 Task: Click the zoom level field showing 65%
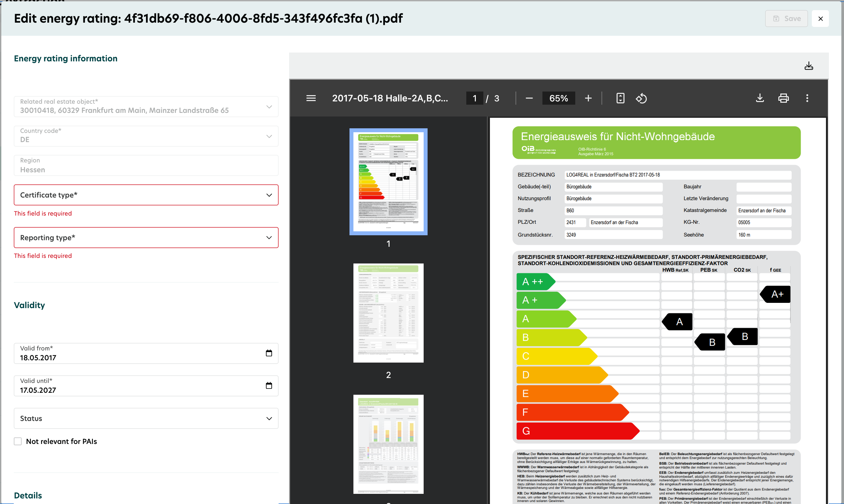559,98
